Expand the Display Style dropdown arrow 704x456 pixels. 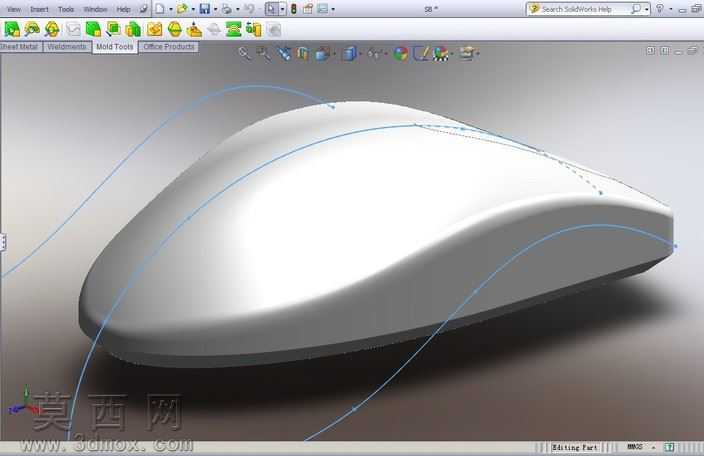click(x=361, y=54)
